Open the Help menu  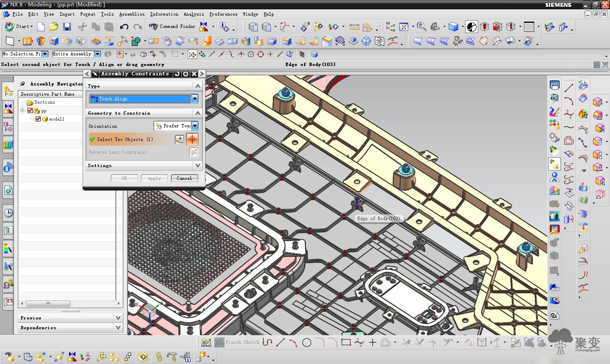269,14
